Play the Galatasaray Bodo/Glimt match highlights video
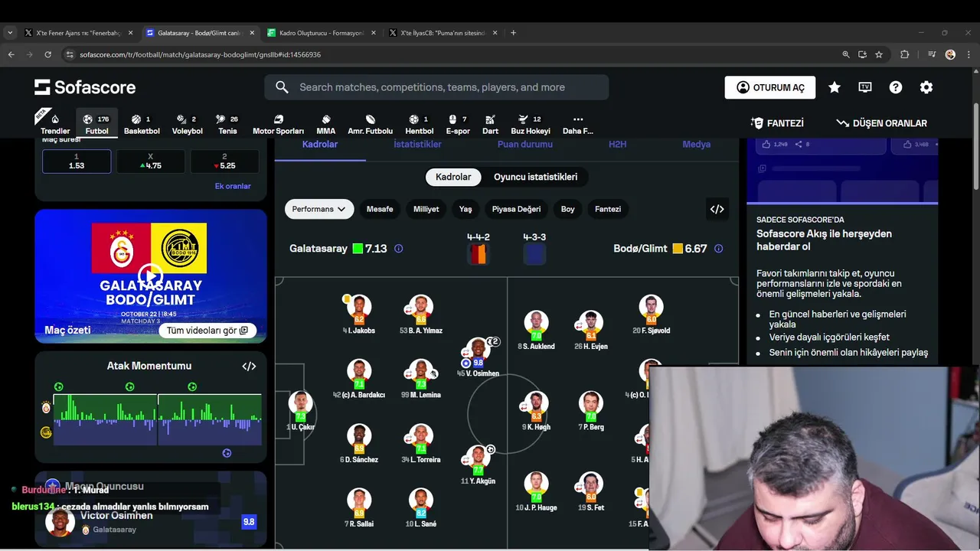Image resolution: width=980 pixels, height=551 pixels. coord(150,275)
